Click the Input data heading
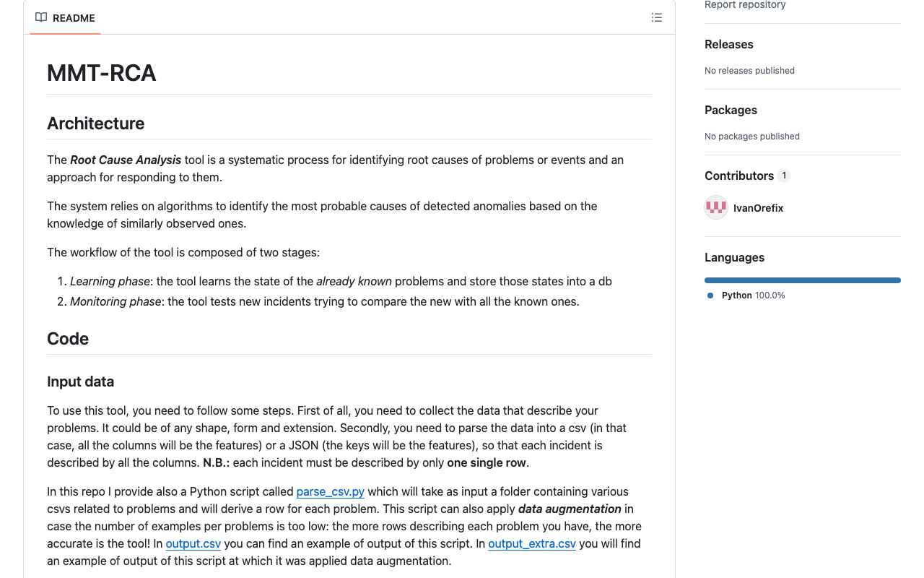This screenshot has width=924, height=578. coord(81,381)
